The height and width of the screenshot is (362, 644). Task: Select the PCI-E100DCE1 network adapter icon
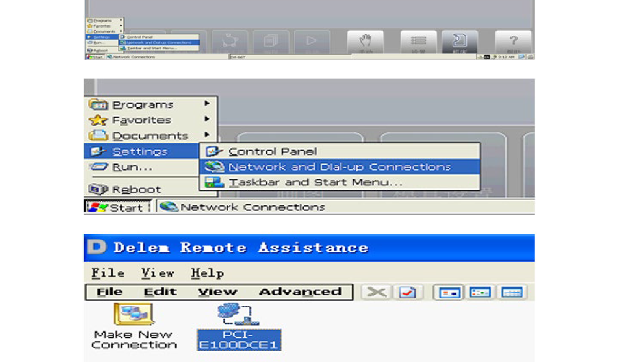coord(239,327)
